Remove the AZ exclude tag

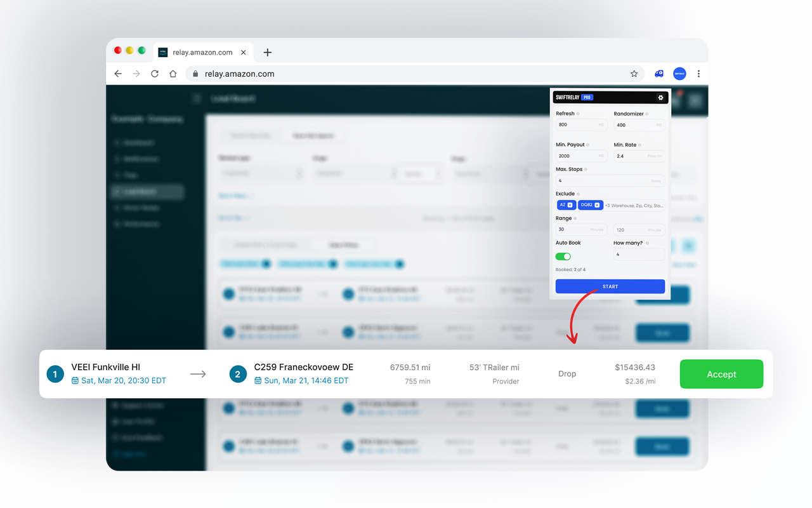click(x=570, y=205)
